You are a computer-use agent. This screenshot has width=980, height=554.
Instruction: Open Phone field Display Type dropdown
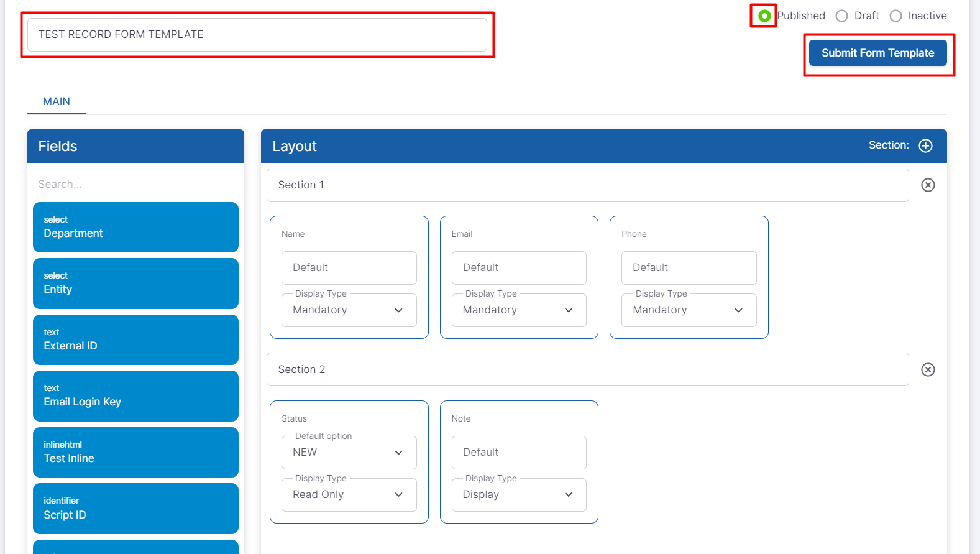689,310
